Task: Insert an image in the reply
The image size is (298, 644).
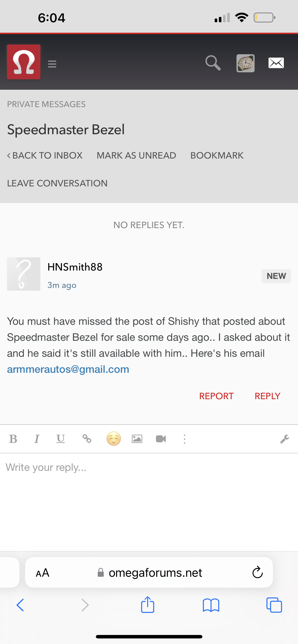Action: coord(137,439)
